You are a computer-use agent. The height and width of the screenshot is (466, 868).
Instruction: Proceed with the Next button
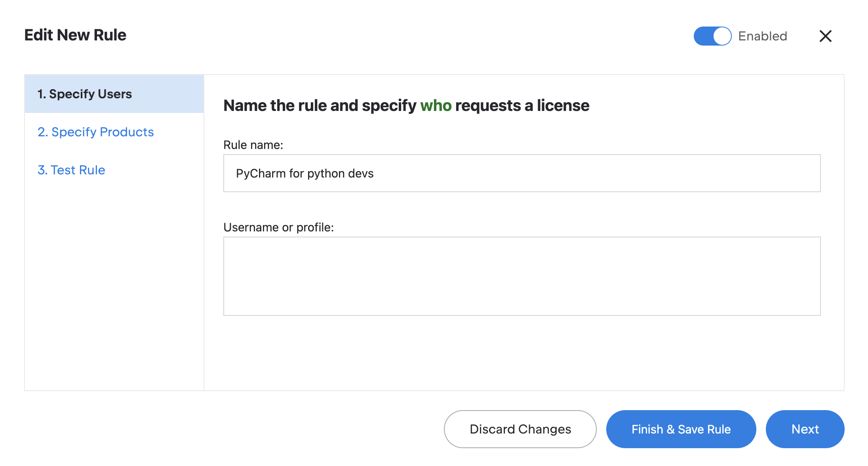805,429
